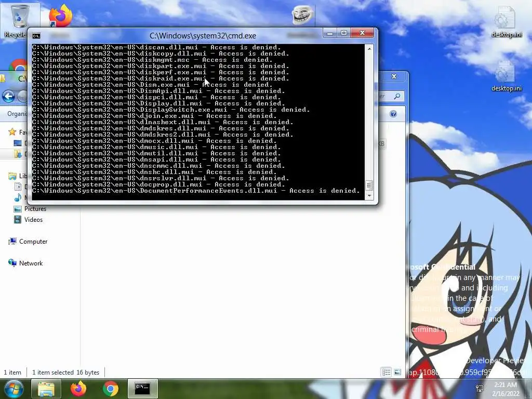Image resolution: width=532 pixels, height=399 pixels.
Task: Close the Explorer window behind cmd
Action: point(394,76)
